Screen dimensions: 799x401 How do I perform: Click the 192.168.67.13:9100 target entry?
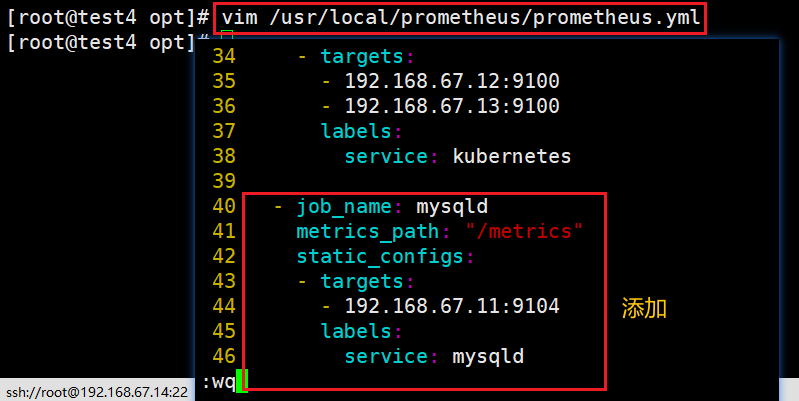452,106
